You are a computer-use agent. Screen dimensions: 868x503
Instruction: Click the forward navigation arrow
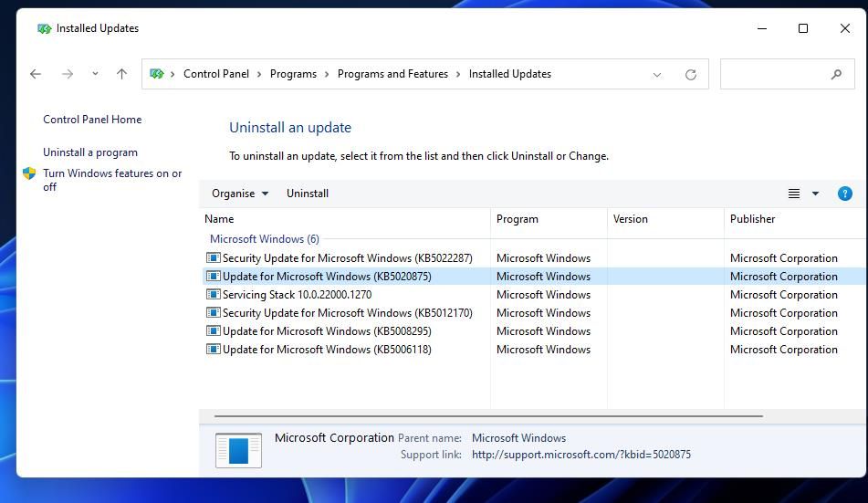pyautogui.click(x=68, y=74)
